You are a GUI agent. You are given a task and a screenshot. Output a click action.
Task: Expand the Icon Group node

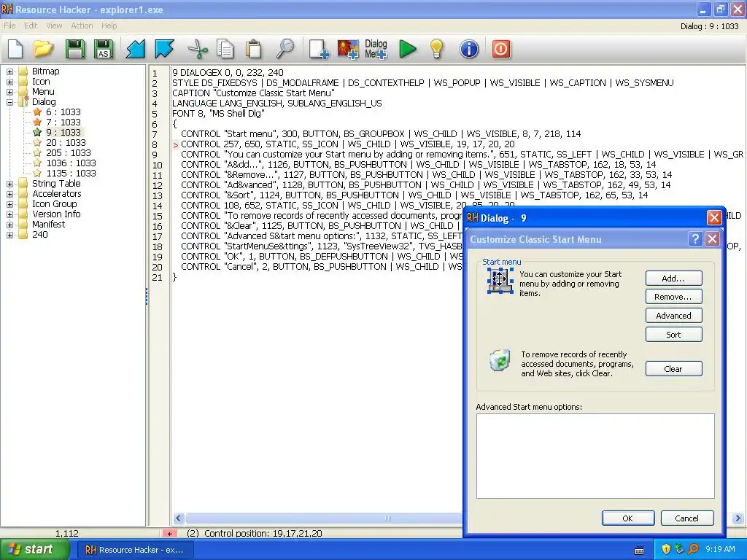9,204
